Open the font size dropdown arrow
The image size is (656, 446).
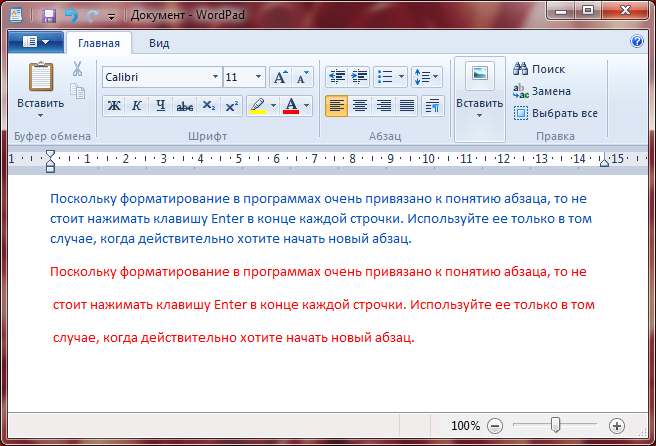(x=259, y=77)
